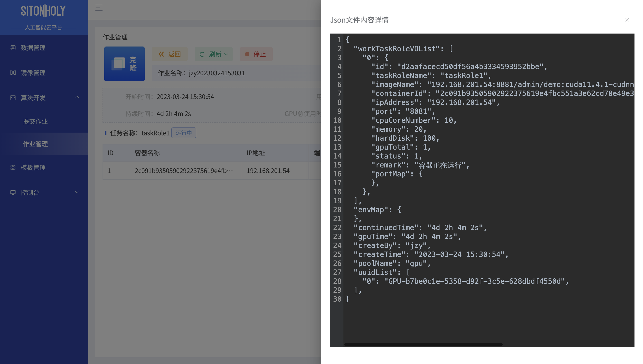Expand the 控制台 menu chevron
Viewport: 643px width, 364px height.
pyautogui.click(x=77, y=192)
